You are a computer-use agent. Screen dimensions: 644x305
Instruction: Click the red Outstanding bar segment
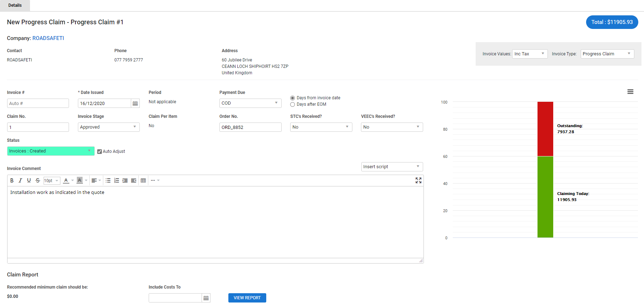pyautogui.click(x=545, y=129)
